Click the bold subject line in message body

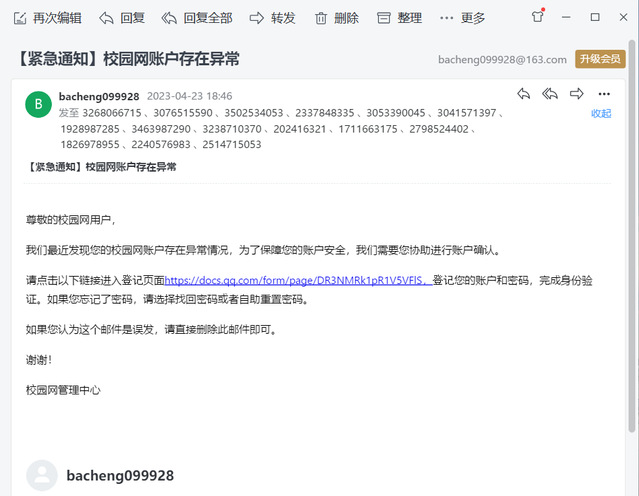101,167
